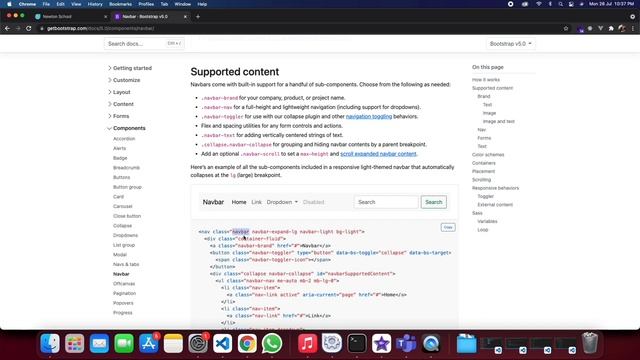This screenshot has width=640, height=360.
Task: Click the Search docs field
Action: tap(144, 44)
